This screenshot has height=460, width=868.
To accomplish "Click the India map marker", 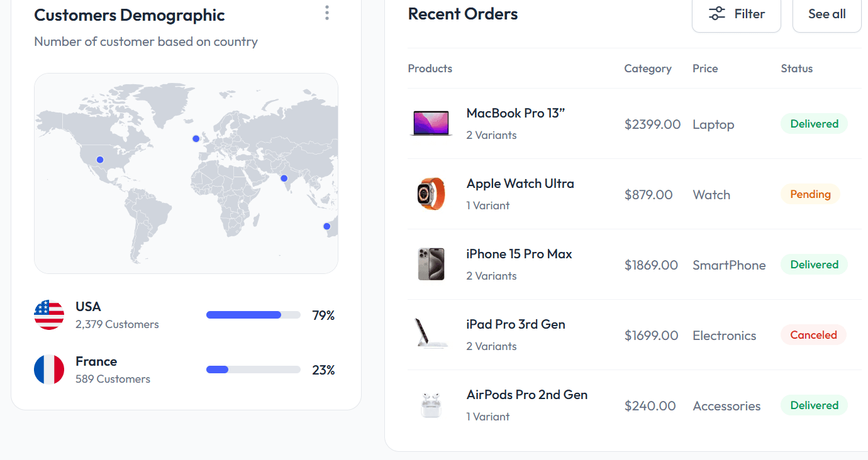I will click(x=284, y=178).
